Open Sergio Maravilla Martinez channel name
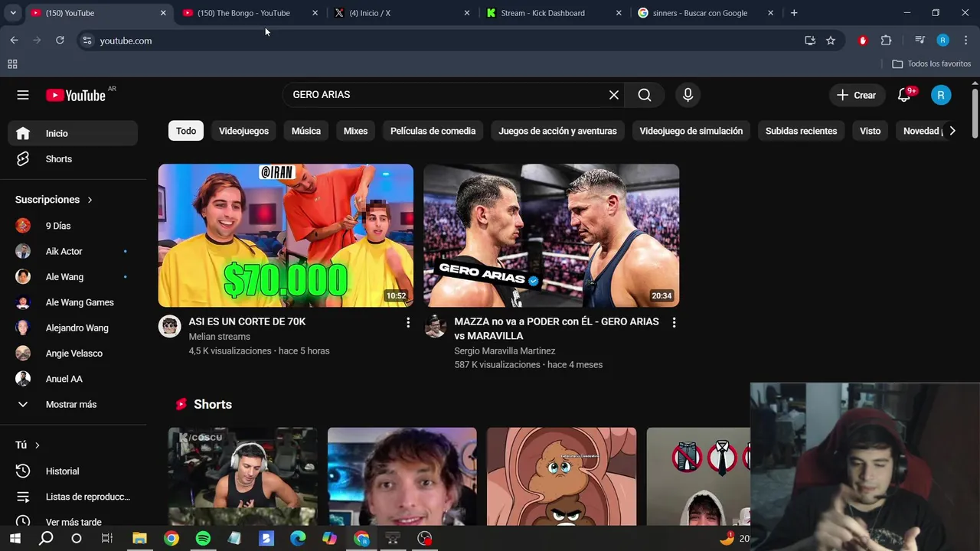 (505, 350)
